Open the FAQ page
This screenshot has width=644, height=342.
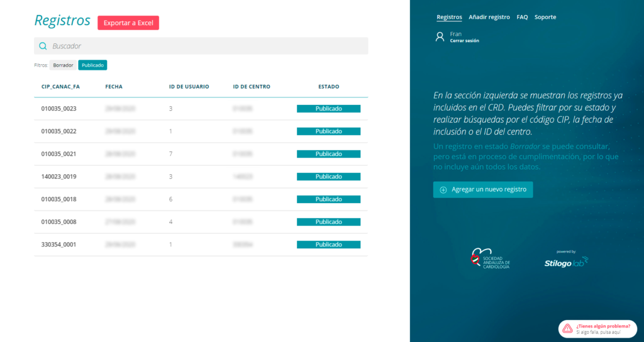(x=522, y=17)
